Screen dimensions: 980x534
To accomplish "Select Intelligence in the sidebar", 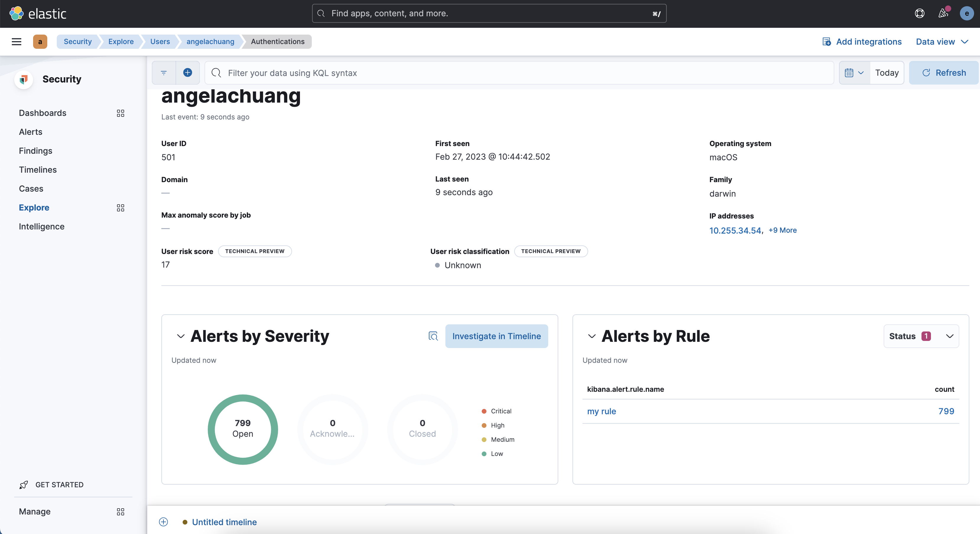I will click(x=42, y=226).
